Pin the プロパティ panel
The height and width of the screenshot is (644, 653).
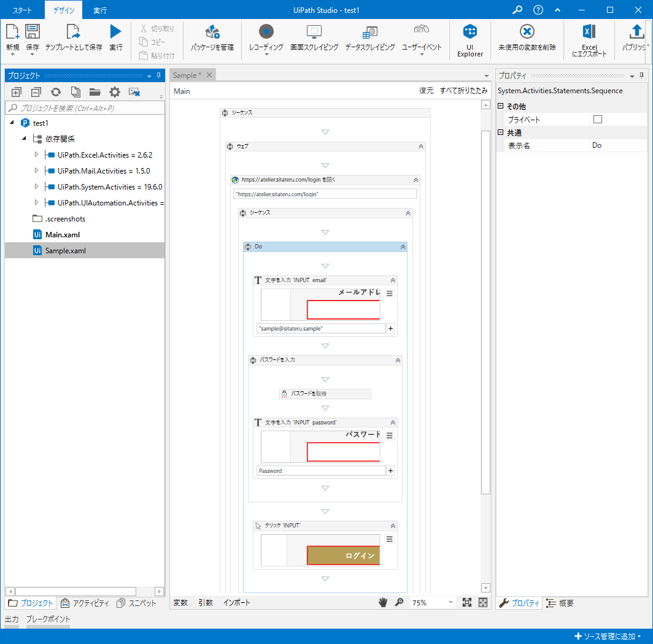[642, 75]
